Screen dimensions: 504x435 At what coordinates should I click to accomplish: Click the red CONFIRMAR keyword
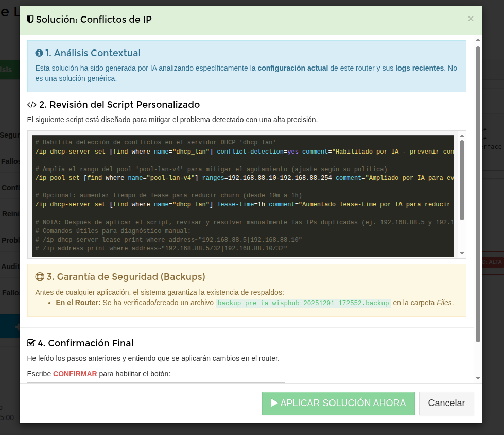point(75,374)
